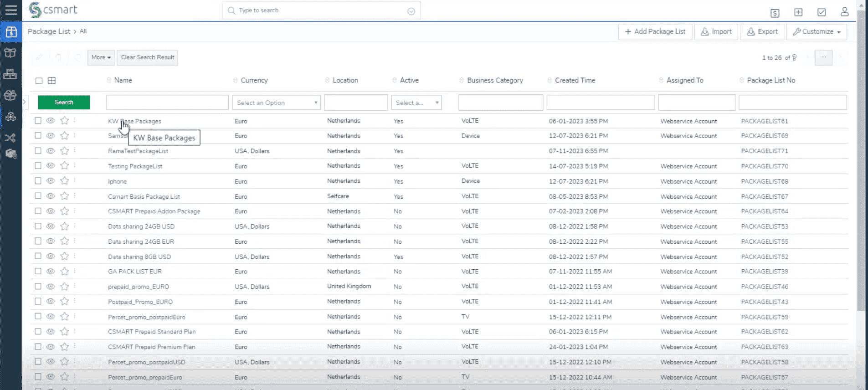The width and height of the screenshot is (868, 390).
Task: Tick the checkbox for Data sharing 24GB USD
Action: click(38, 226)
